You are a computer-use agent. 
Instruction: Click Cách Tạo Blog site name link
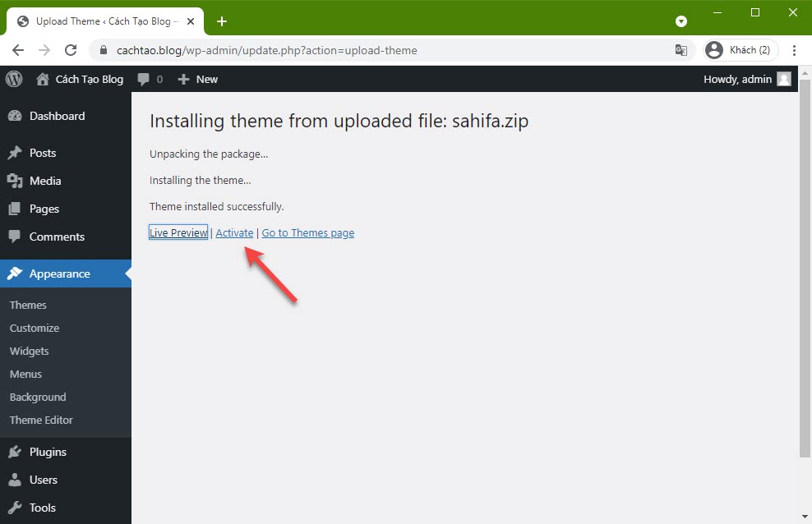point(90,79)
